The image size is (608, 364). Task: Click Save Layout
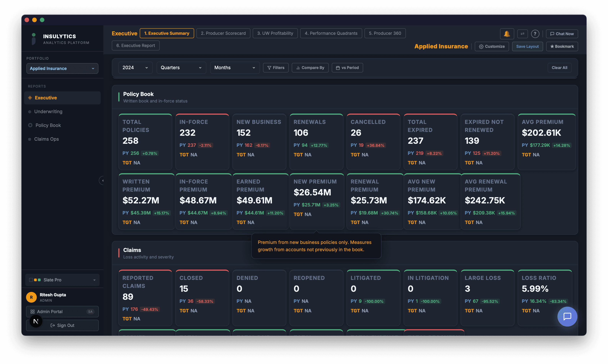pyautogui.click(x=527, y=46)
